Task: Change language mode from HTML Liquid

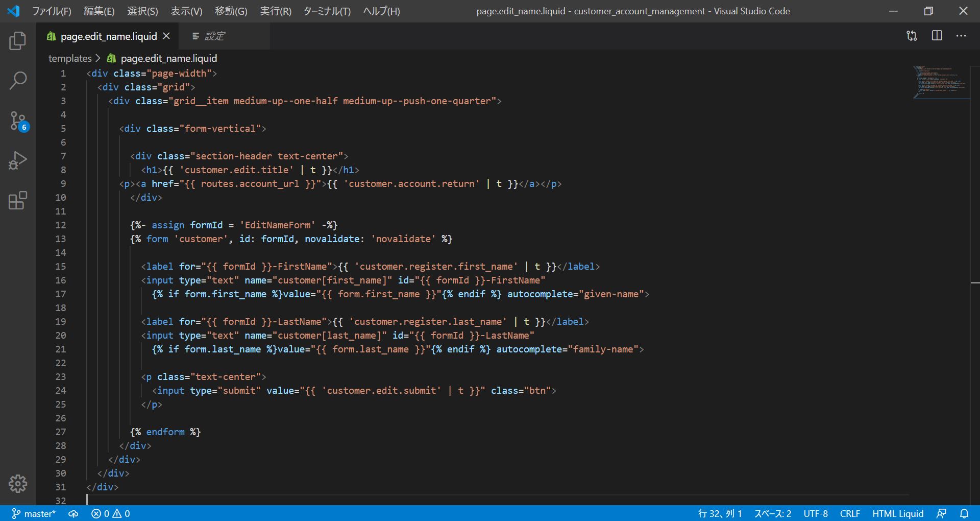Action: 897,513
